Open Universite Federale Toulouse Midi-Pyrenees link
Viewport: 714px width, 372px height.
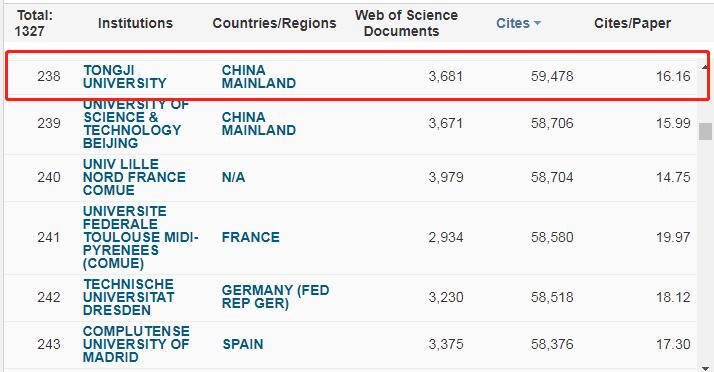click(140, 237)
